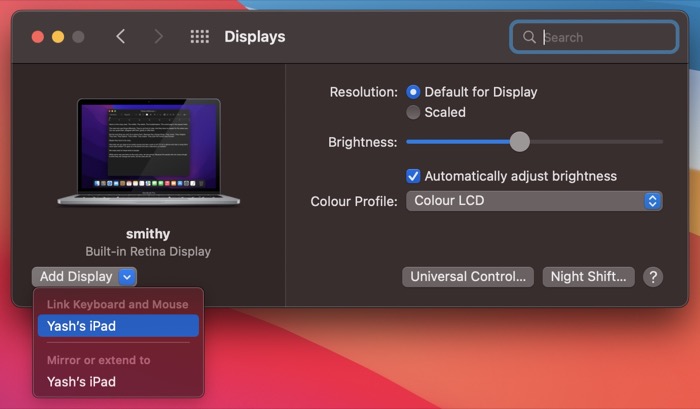The image size is (700, 409).
Task: Click the smithy MacBook display thumbnail
Action: click(148, 152)
